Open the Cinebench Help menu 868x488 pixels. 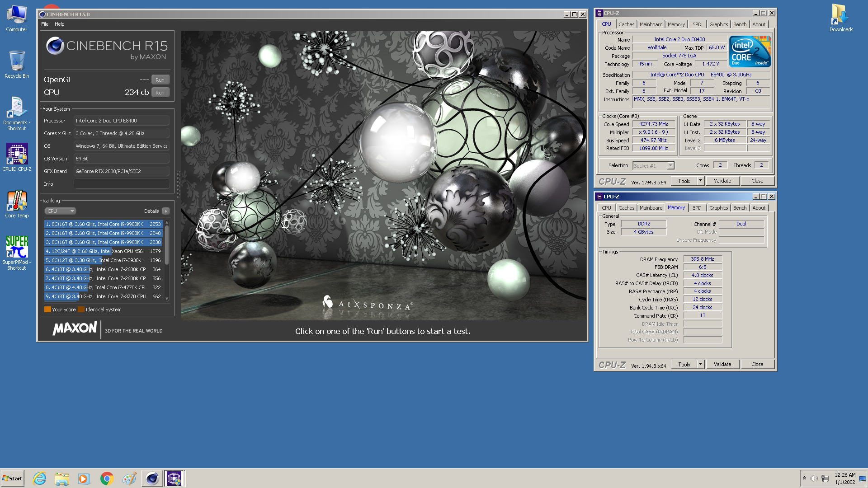click(x=60, y=24)
